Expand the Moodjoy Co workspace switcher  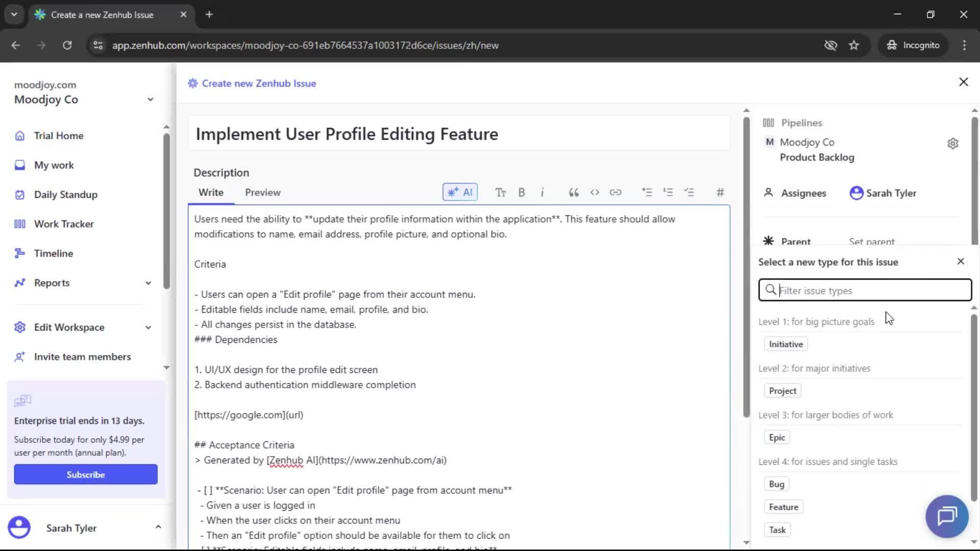[150, 99]
